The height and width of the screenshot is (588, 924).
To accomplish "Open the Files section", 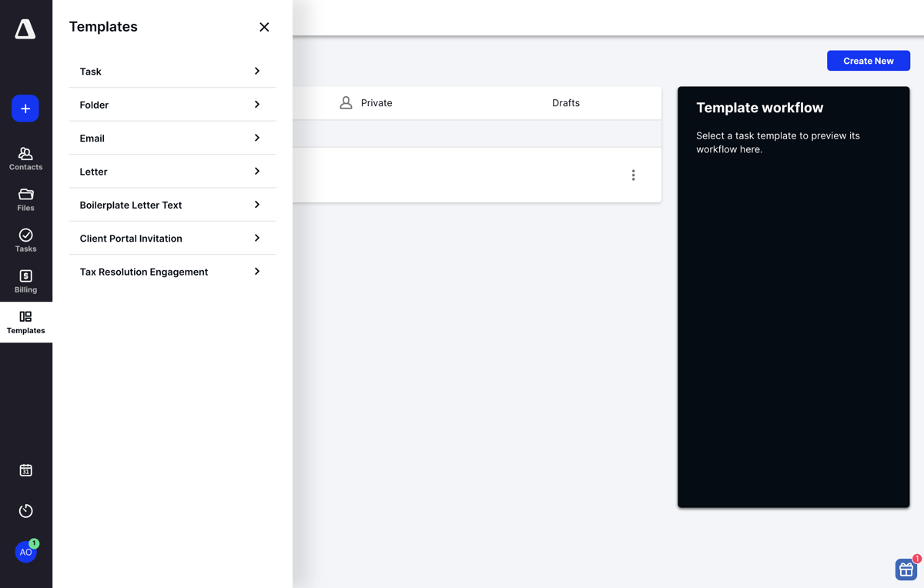I will 25,199.
